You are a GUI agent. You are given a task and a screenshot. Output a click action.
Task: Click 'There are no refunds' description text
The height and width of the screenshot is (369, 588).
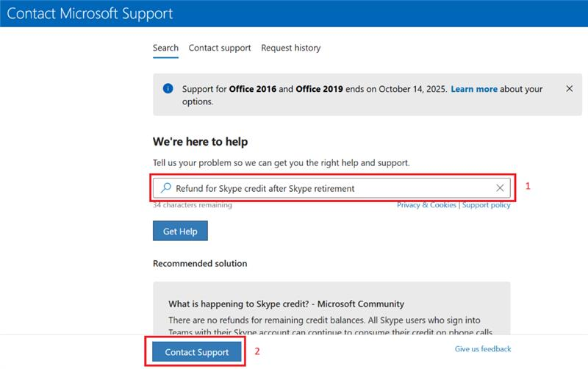(330, 326)
